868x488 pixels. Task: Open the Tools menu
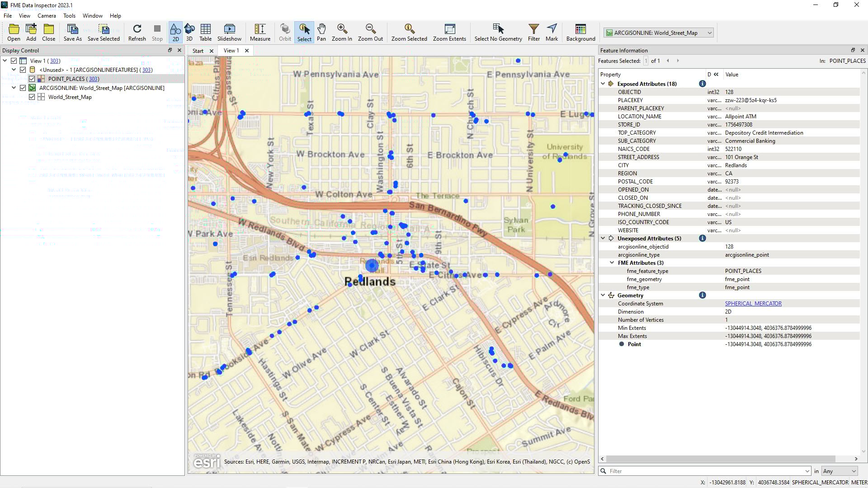(x=69, y=15)
